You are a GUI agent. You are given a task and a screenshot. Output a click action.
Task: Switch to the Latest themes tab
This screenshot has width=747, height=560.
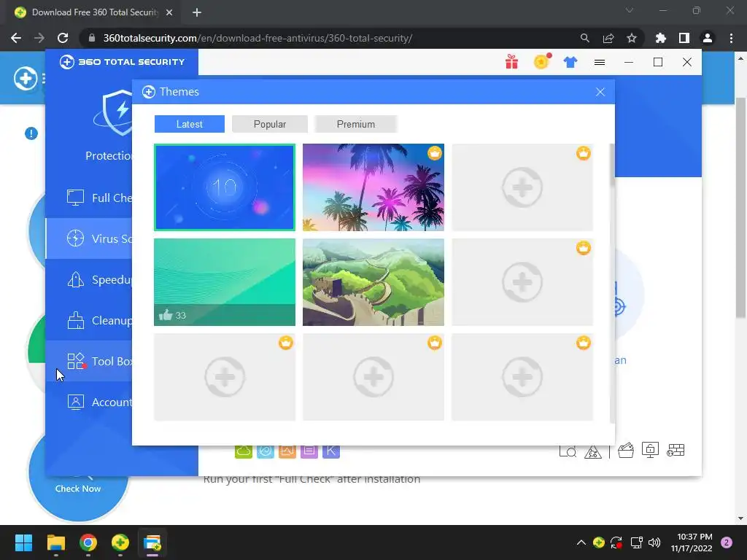click(x=190, y=124)
